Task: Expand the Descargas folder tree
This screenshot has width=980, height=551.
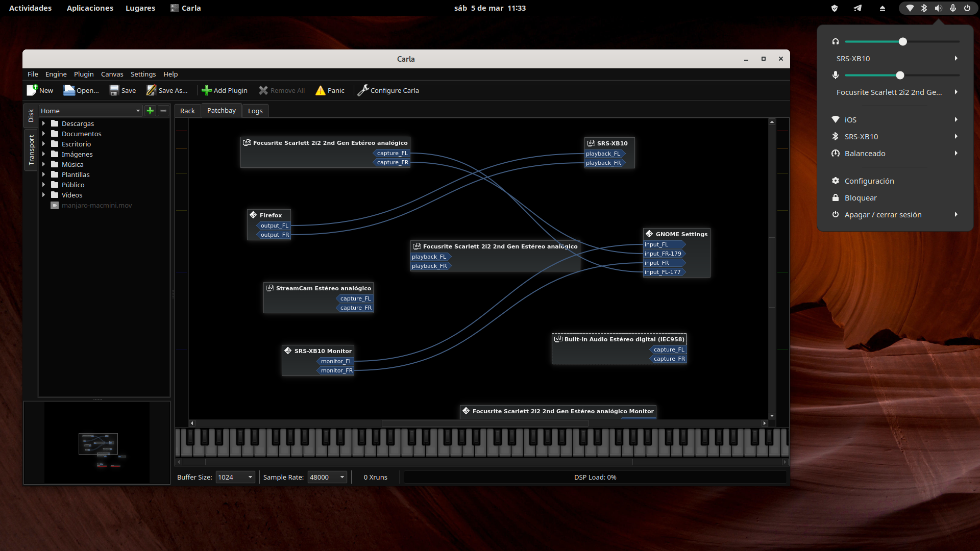Action: pos(43,123)
